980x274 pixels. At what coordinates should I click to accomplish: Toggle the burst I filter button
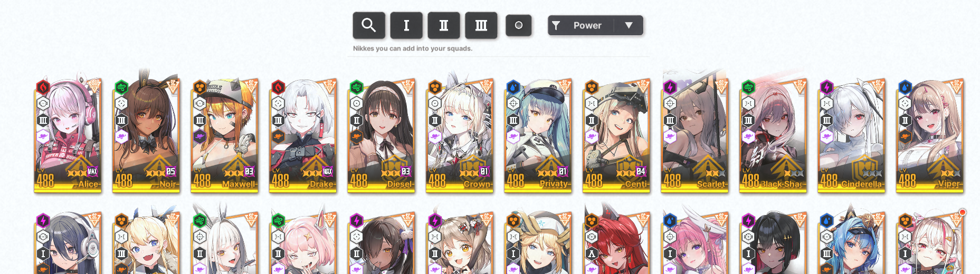click(406, 25)
